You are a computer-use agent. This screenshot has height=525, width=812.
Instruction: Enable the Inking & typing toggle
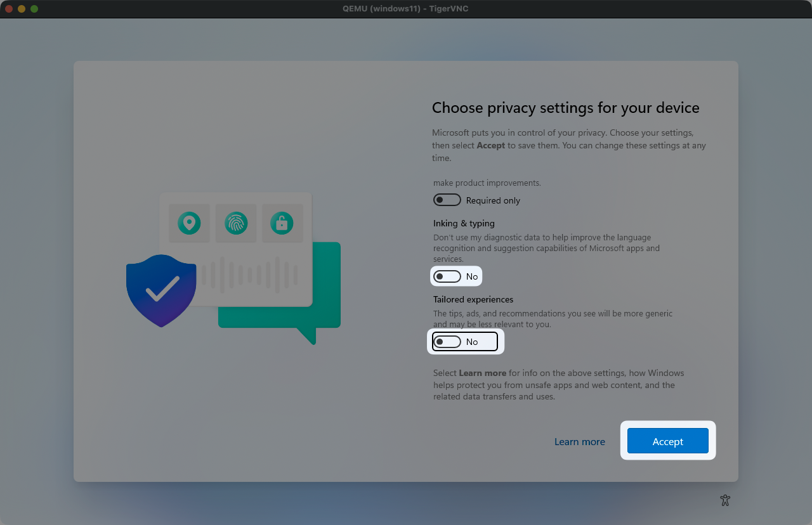[x=447, y=276]
